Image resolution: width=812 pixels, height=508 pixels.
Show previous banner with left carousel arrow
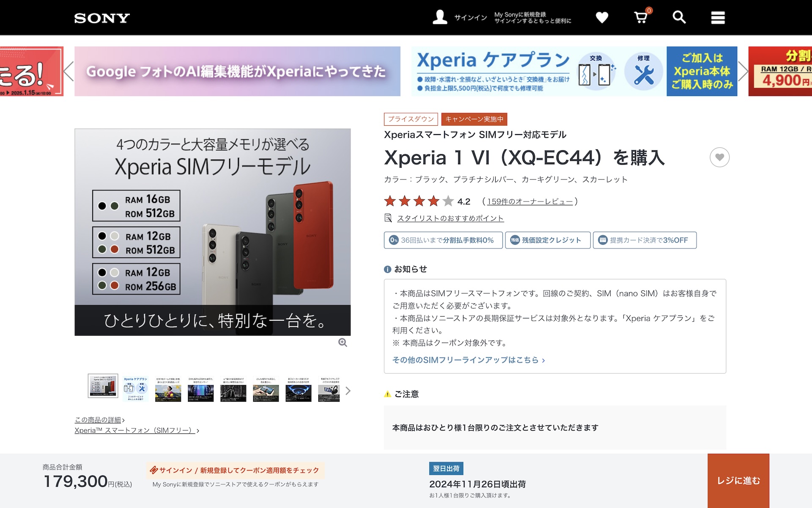[x=69, y=71]
